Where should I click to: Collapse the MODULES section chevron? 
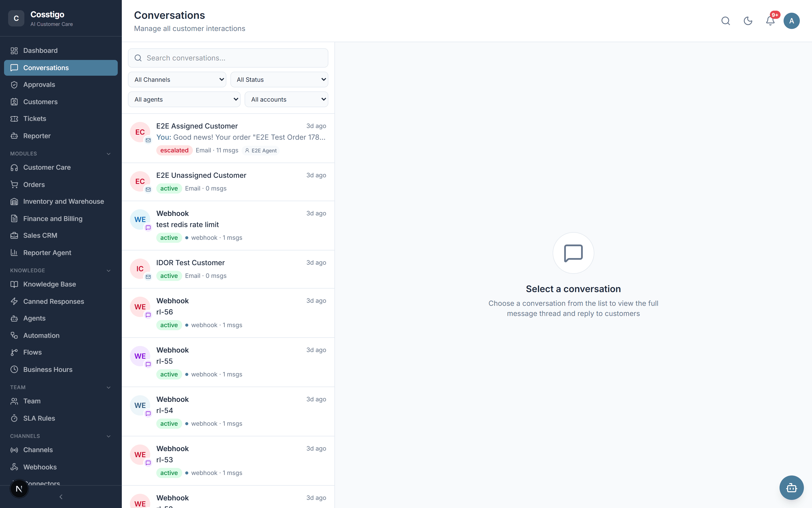point(108,154)
